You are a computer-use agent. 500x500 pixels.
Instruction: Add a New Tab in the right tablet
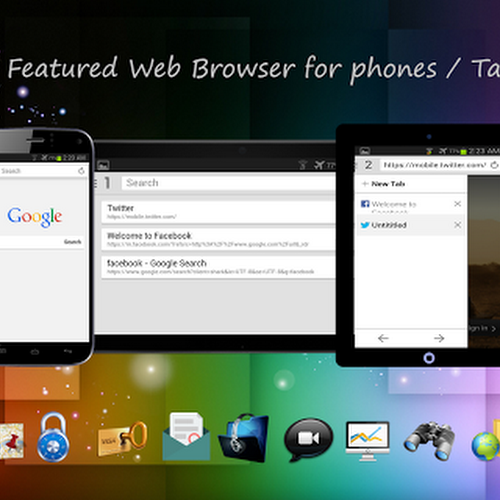coord(410,184)
